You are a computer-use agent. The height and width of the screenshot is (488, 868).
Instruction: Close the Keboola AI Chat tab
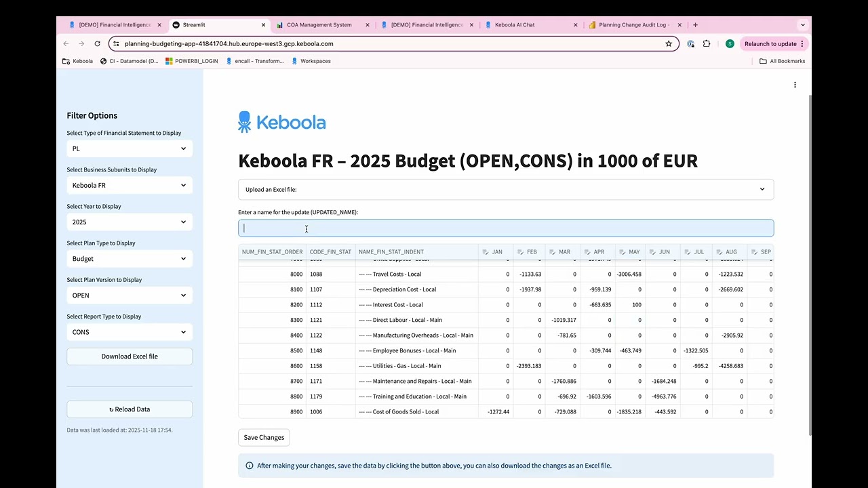(x=576, y=25)
